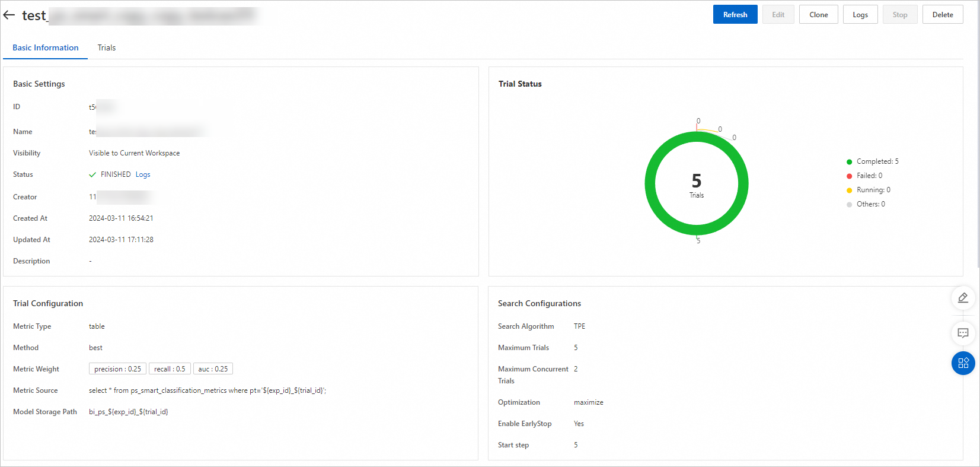
Task: Click the Trial Configuration heading
Action: pyautogui.click(x=48, y=303)
